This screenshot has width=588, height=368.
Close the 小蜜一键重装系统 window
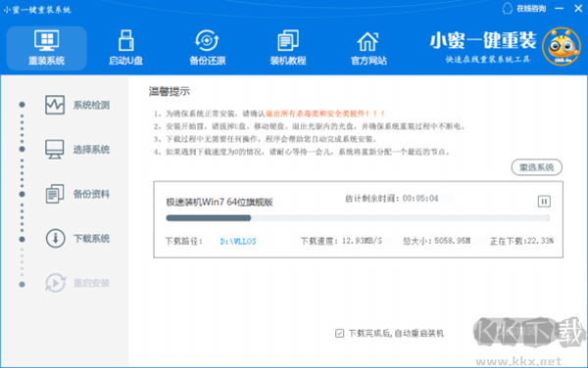[578, 8]
